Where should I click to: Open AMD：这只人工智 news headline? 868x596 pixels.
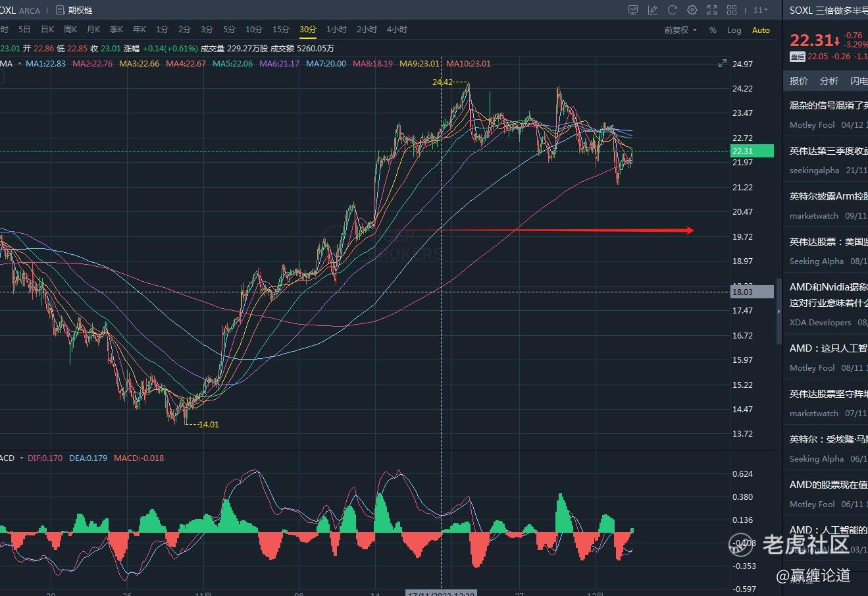click(829, 348)
